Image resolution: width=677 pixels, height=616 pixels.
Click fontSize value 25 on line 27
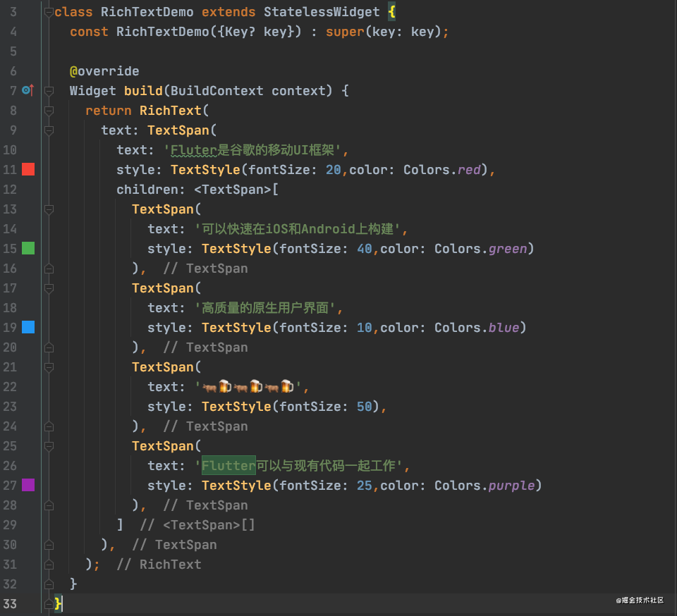(x=365, y=486)
